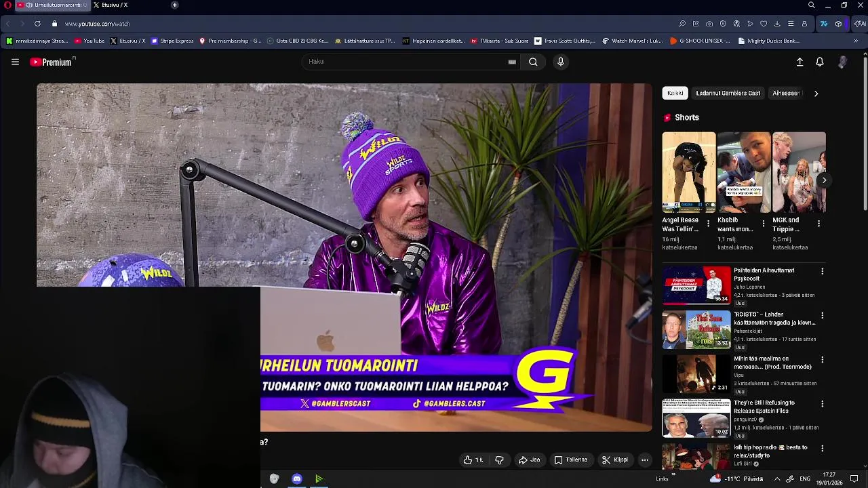Show next Shorts with the chevron
This screenshot has height=488, width=868.
click(x=824, y=180)
